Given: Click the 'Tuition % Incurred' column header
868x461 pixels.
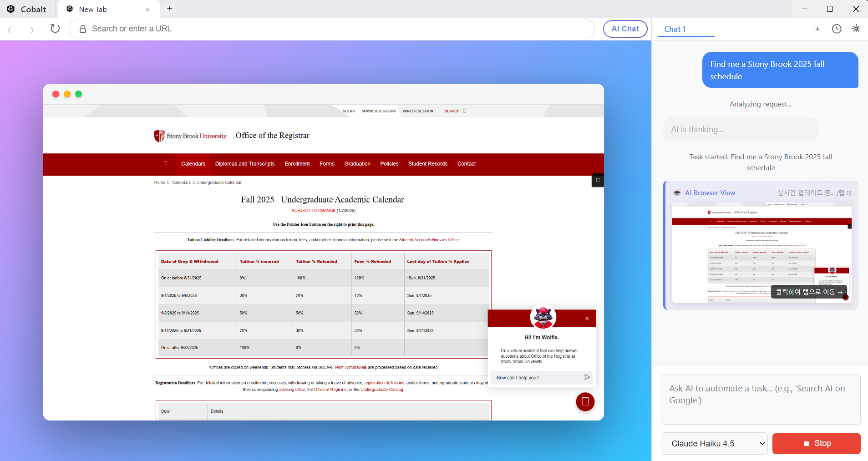Looking at the screenshot, I should [x=259, y=262].
